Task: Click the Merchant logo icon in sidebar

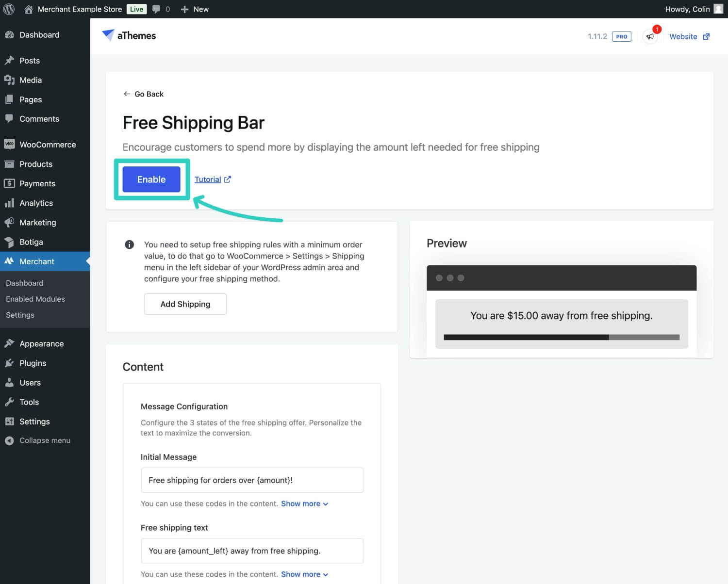Action: 9,261
